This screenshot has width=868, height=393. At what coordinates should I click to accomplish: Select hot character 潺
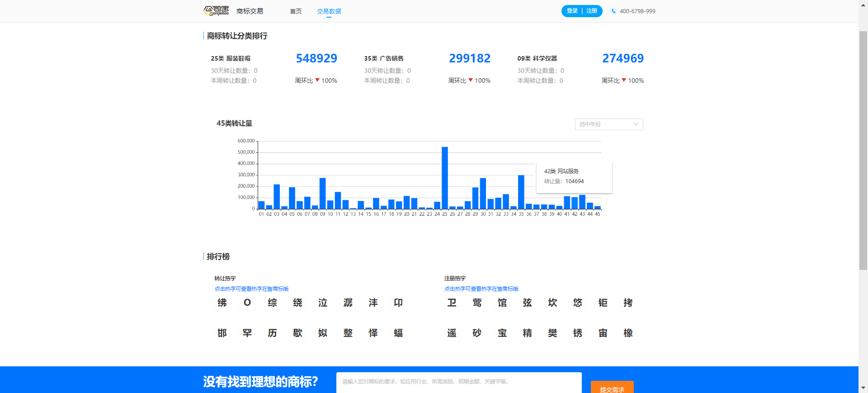[x=348, y=303]
